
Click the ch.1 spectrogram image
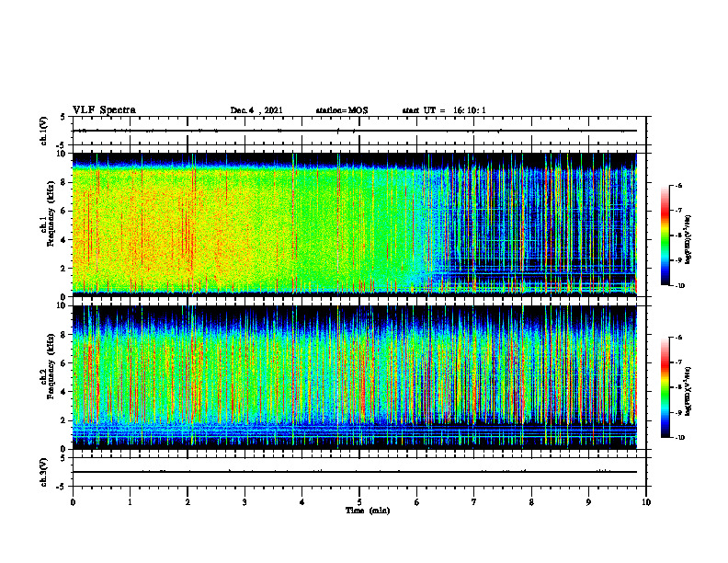(354, 223)
